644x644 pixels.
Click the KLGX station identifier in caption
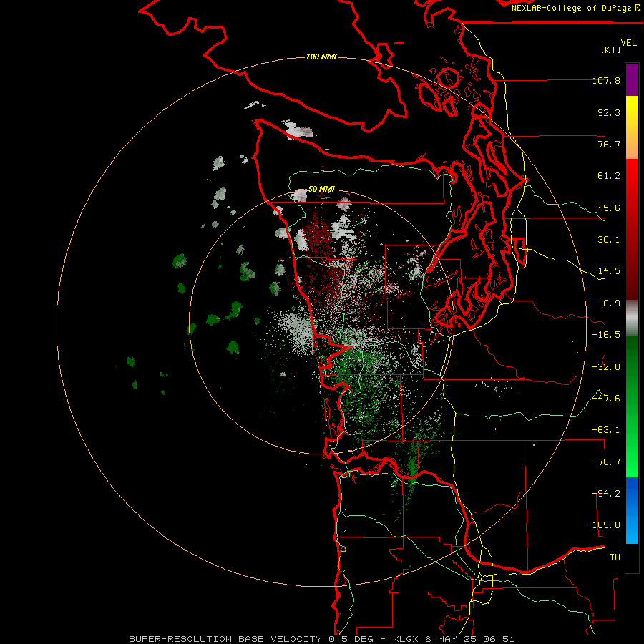pos(406,639)
